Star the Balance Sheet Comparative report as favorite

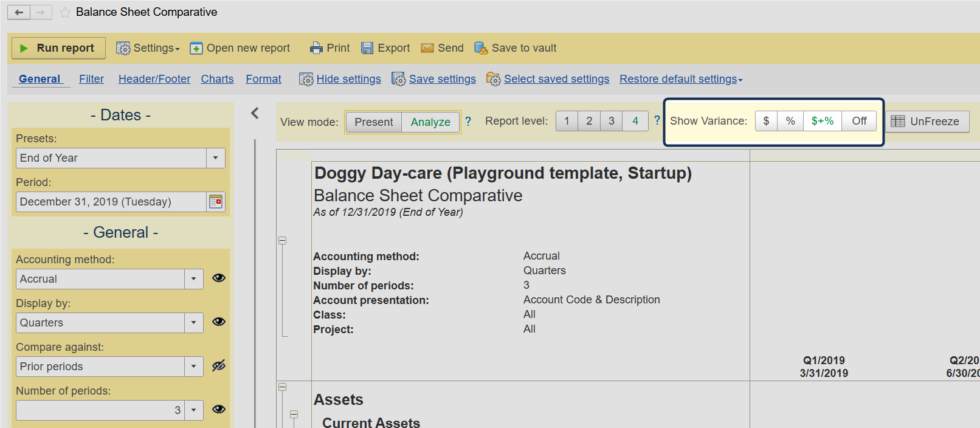point(65,12)
